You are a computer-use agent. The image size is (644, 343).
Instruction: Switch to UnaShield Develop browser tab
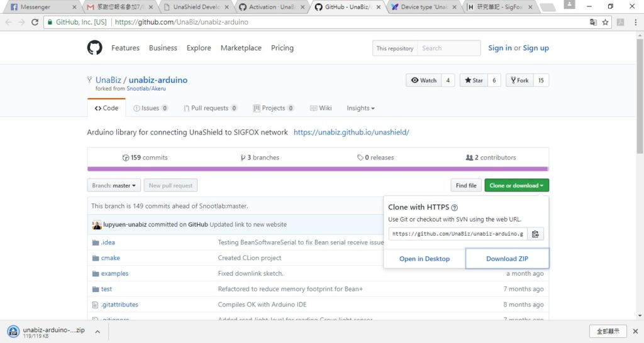click(x=196, y=7)
